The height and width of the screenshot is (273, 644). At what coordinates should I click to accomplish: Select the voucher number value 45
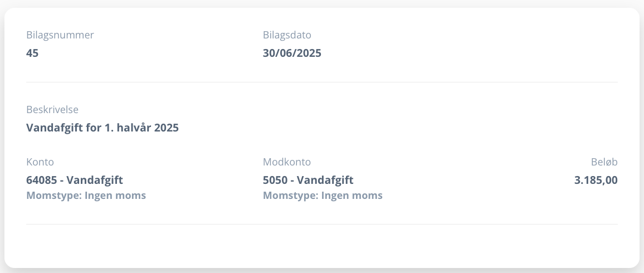click(32, 53)
